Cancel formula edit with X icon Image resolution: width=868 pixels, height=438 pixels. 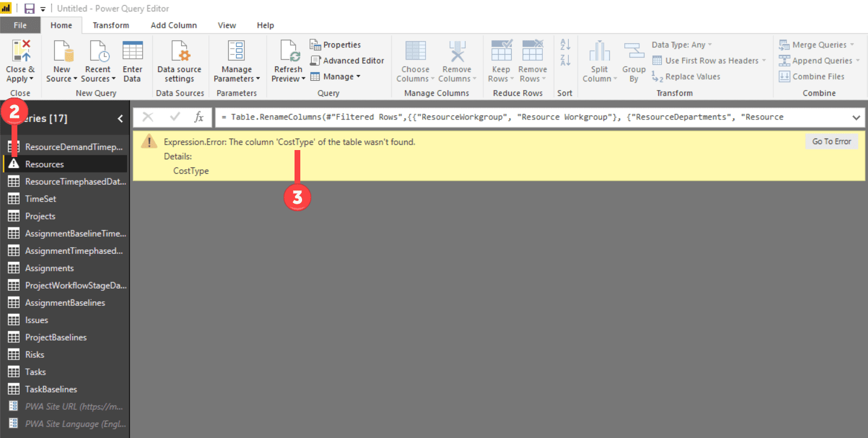tap(148, 117)
